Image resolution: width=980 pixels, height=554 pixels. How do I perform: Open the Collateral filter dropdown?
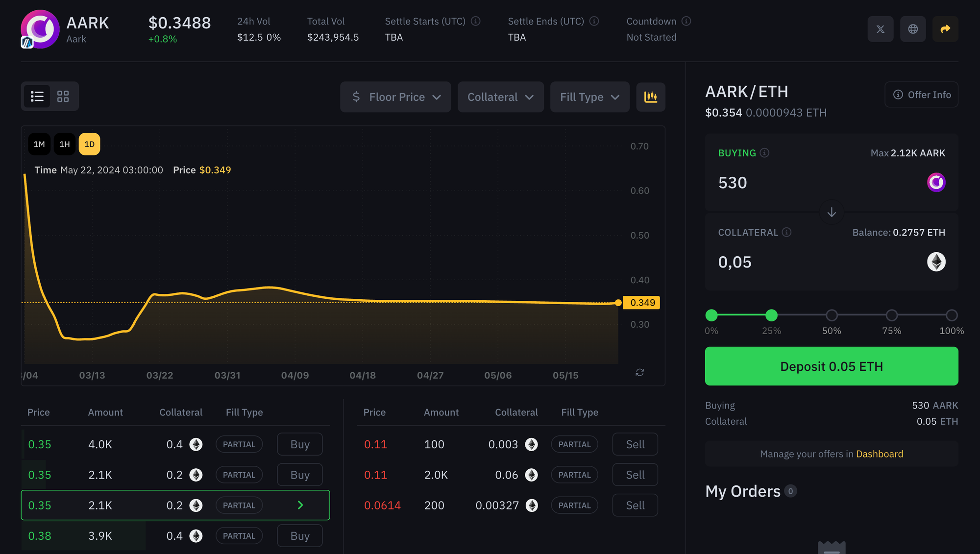500,97
